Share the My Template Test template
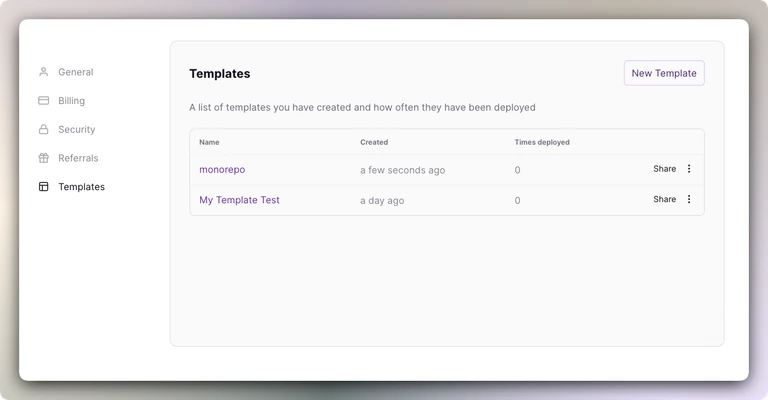This screenshot has width=768, height=400. coord(665,199)
